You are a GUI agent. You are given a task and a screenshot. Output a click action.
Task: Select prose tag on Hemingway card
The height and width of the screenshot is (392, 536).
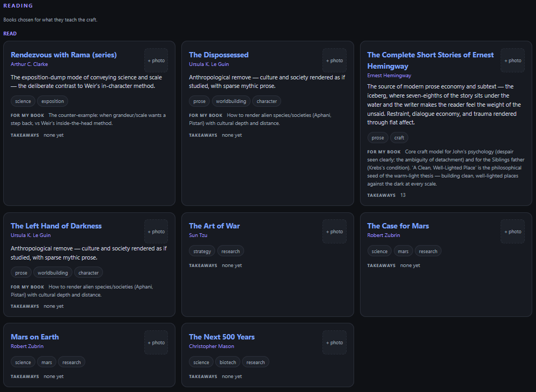(x=378, y=138)
